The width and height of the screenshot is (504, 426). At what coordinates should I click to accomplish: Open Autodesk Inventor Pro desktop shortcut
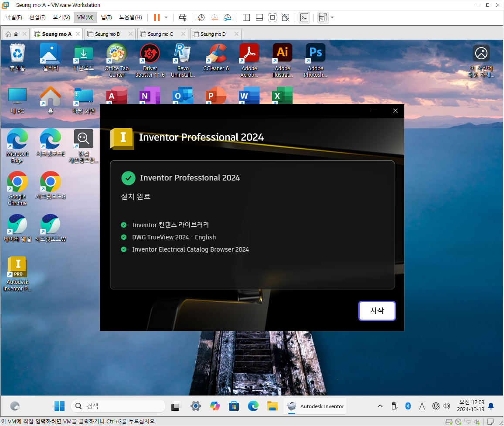[17, 274]
